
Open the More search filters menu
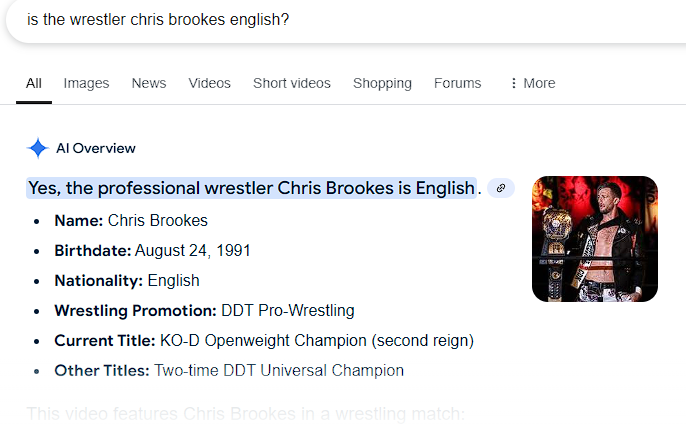click(532, 83)
